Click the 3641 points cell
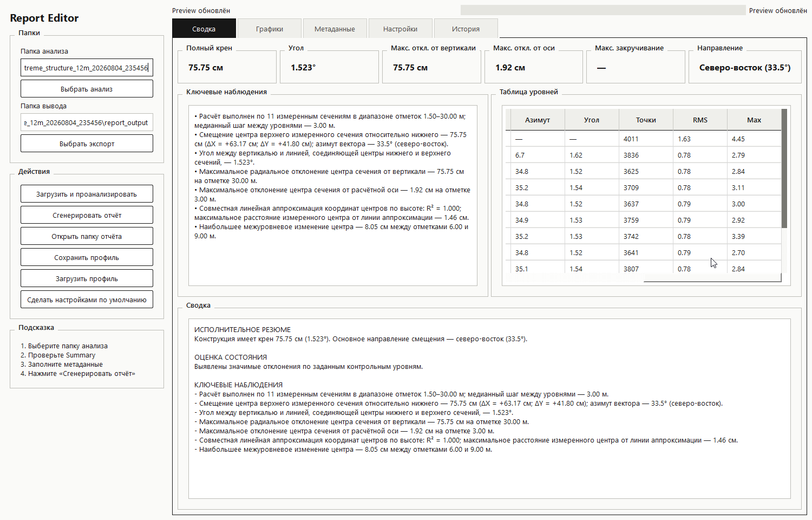Image resolution: width=812 pixels, height=520 pixels. (x=646, y=252)
